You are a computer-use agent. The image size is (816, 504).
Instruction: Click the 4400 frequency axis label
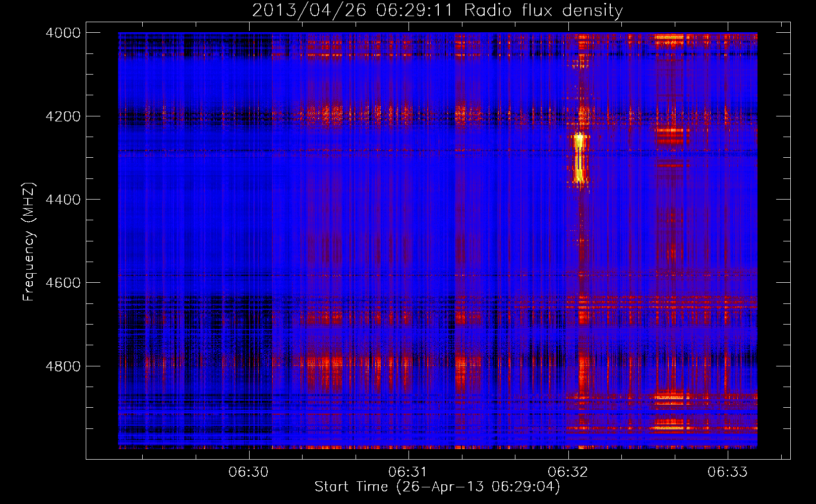point(63,200)
